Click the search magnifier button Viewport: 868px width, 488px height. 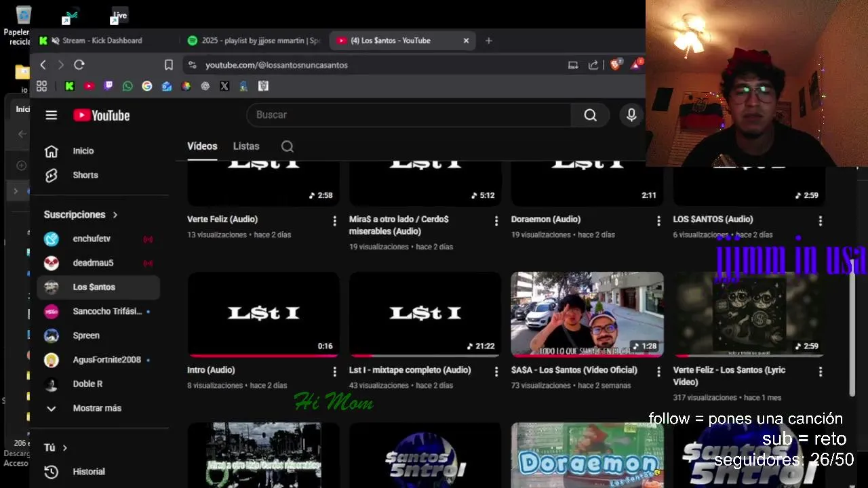click(591, 115)
